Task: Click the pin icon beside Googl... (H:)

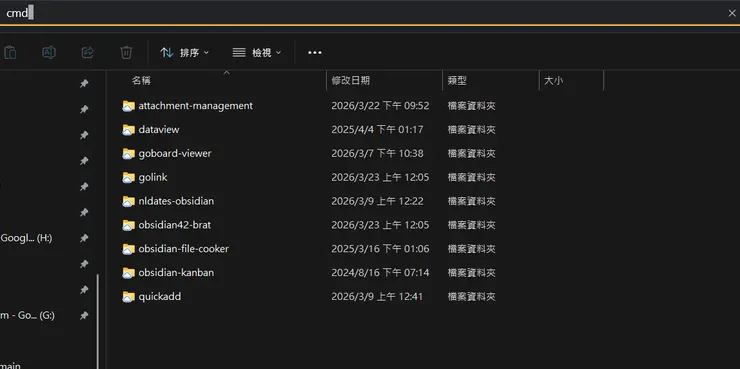Action: click(x=84, y=238)
